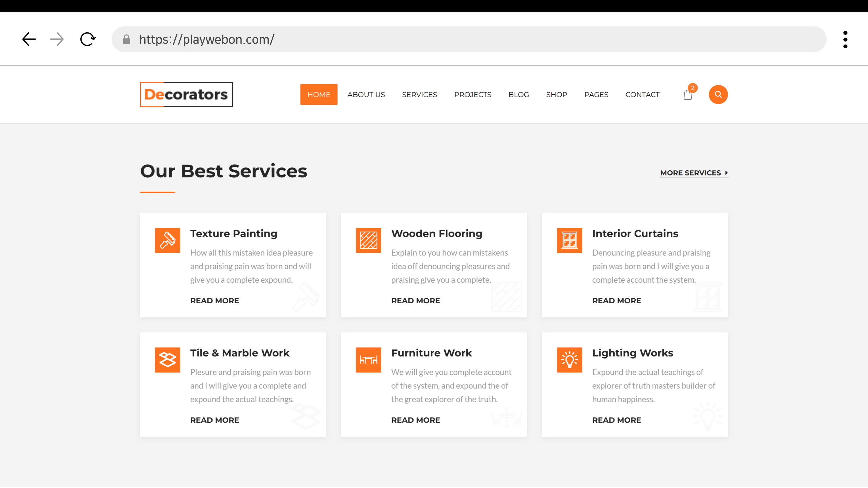Image resolution: width=868 pixels, height=488 pixels.
Task: Open the browser three-dot menu
Action: pyautogui.click(x=845, y=40)
